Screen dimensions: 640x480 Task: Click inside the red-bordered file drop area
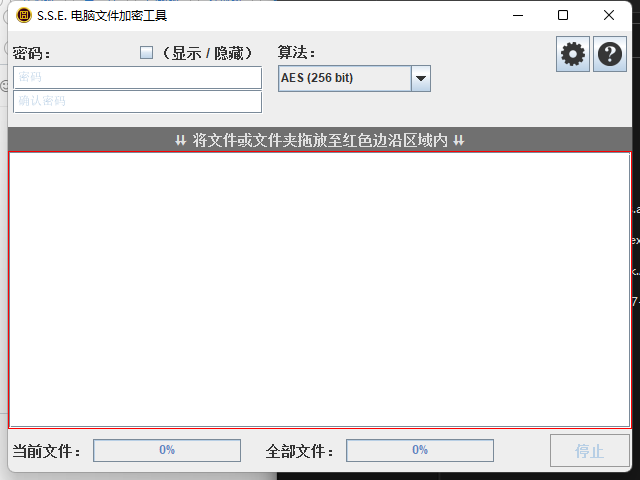[x=320, y=290]
